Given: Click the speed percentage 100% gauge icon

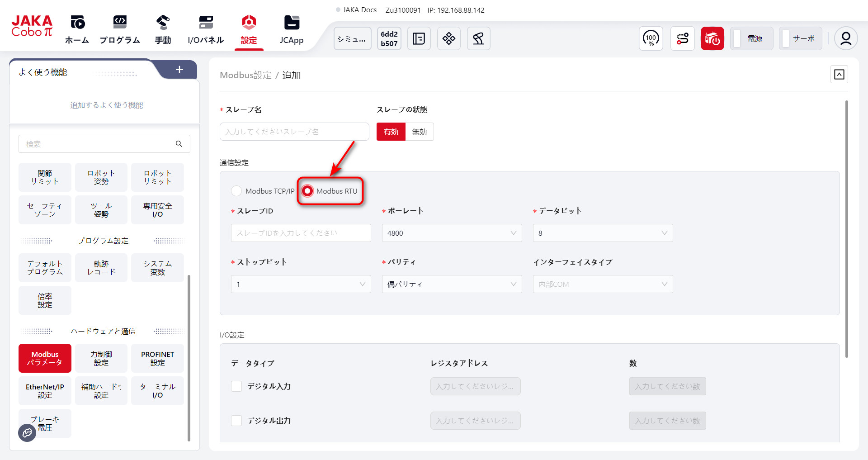Looking at the screenshot, I should [651, 38].
